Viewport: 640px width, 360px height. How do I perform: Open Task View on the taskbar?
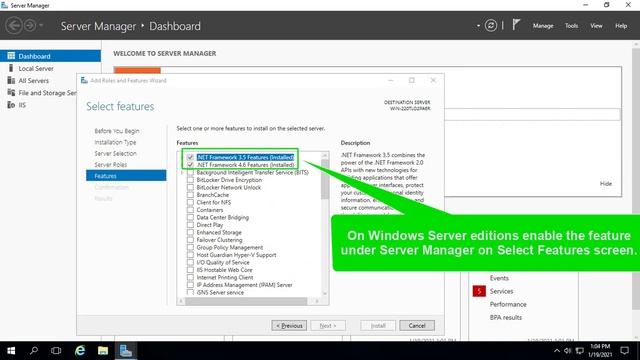[x=56, y=351]
